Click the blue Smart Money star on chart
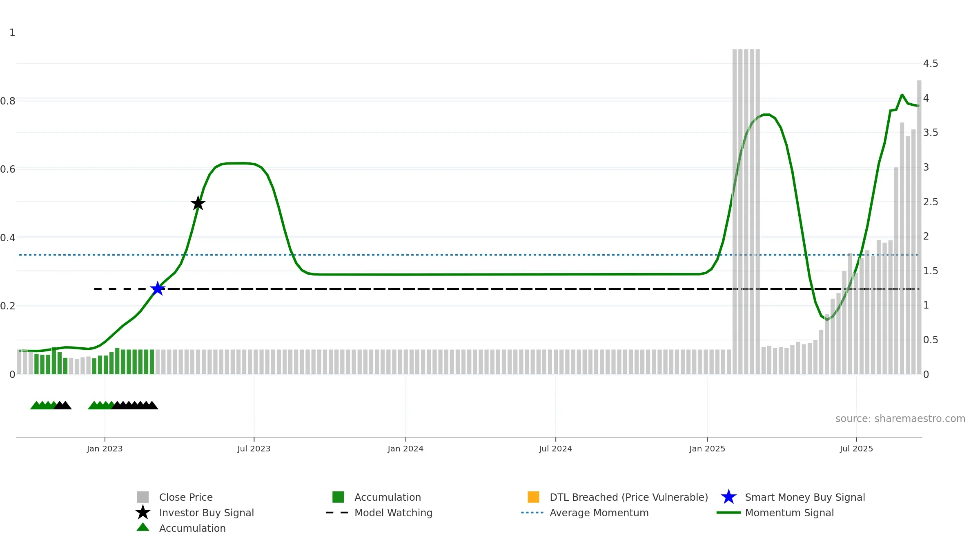 click(x=158, y=289)
